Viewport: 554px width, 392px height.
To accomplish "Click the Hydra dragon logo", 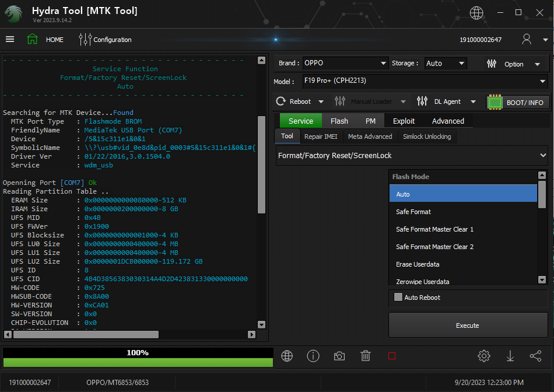I will click(13, 14).
